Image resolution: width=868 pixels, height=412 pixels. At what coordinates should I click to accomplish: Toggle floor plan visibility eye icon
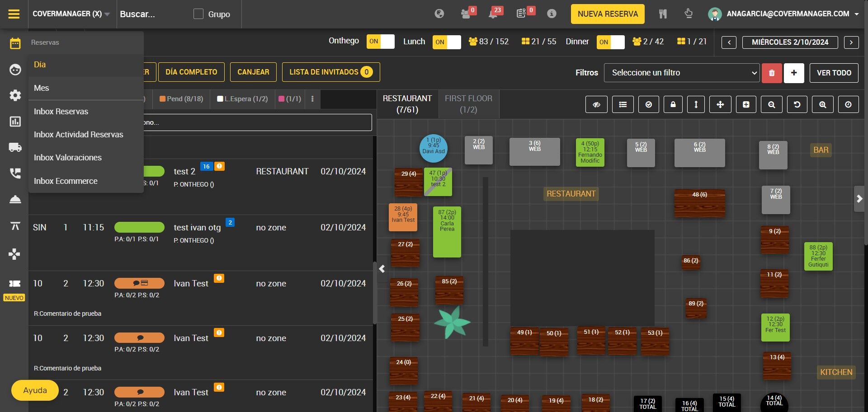(597, 104)
